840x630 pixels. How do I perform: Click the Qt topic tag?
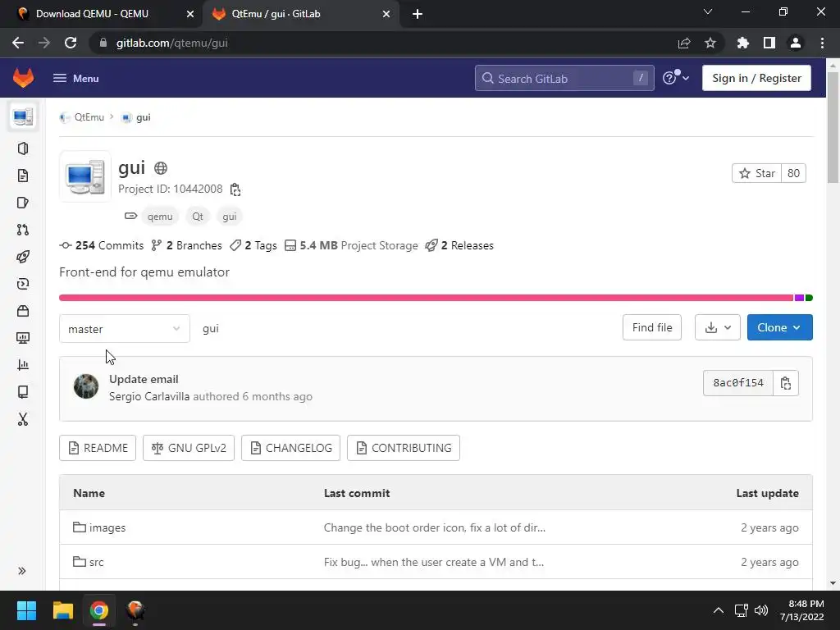point(198,217)
